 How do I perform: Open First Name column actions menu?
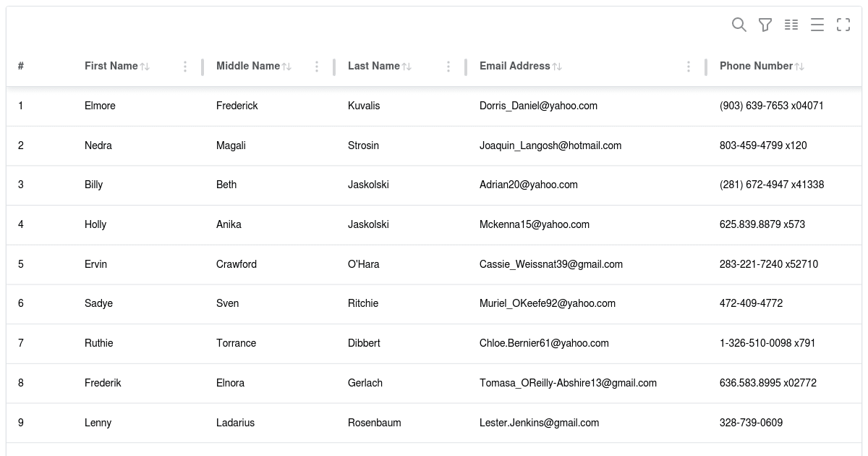coord(185,67)
